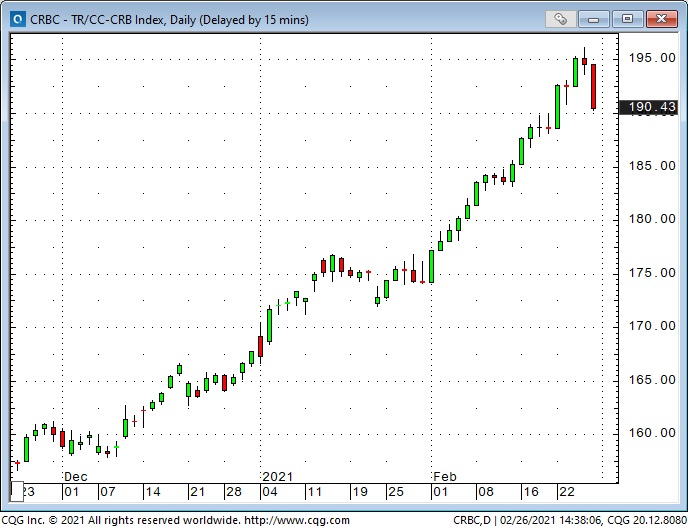Click the 28 date label on time axis

(234, 492)
